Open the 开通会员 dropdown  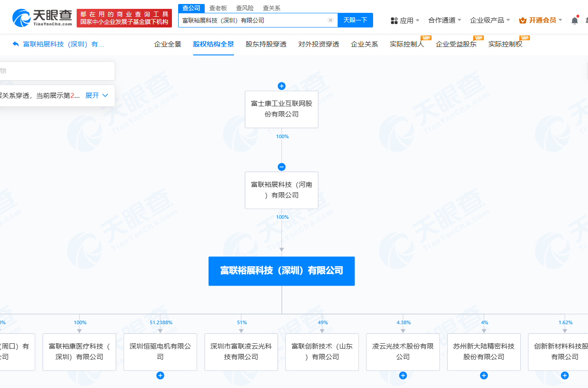point(541,20)
